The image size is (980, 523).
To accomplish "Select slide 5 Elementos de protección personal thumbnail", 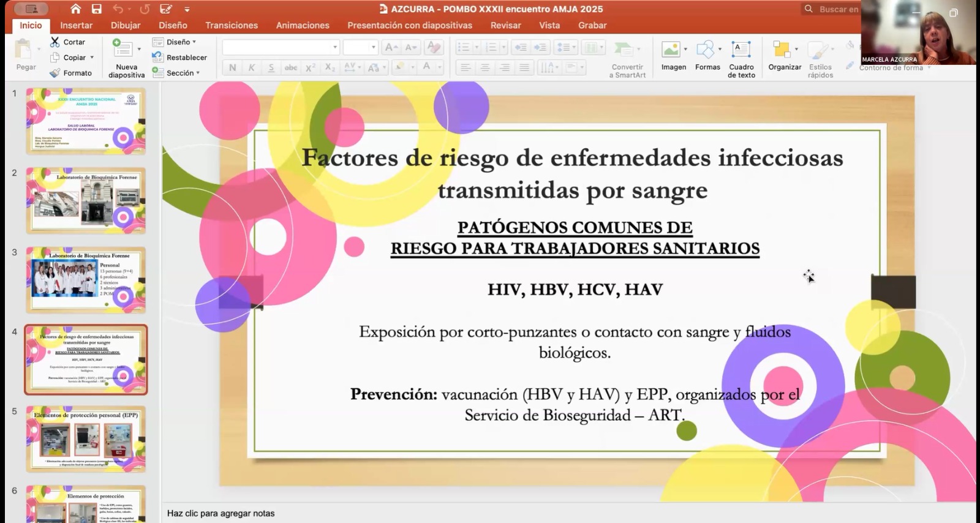I will [x=86, y=439].
